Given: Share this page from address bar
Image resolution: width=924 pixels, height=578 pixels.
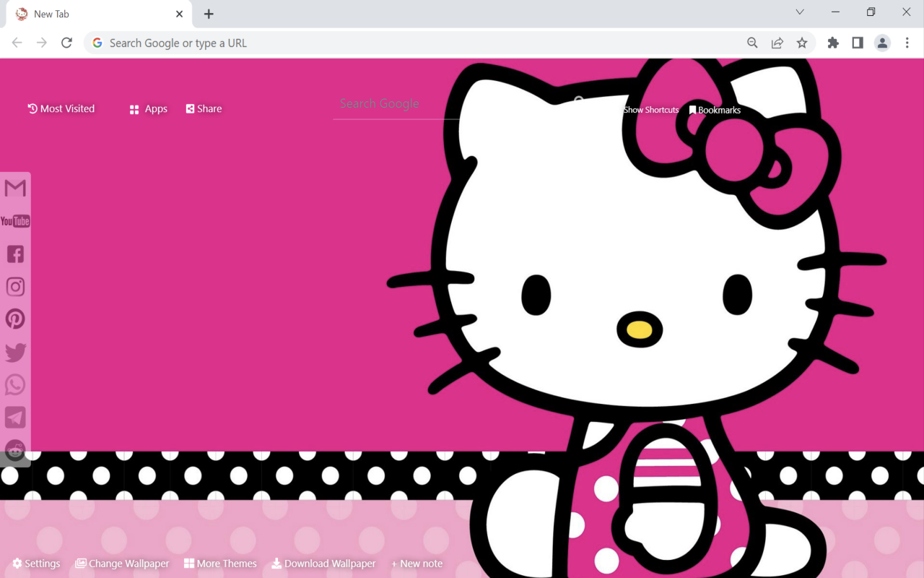Looking at the screenshot, I should 777,43.
